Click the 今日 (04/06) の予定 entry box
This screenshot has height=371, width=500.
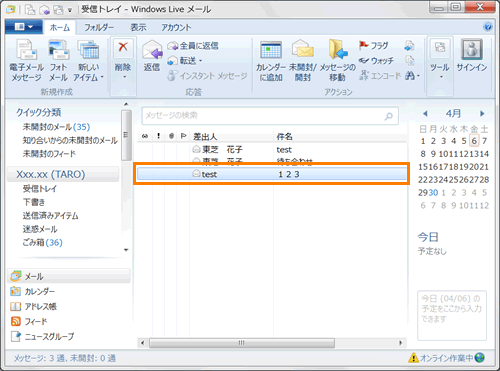[452, 315]
